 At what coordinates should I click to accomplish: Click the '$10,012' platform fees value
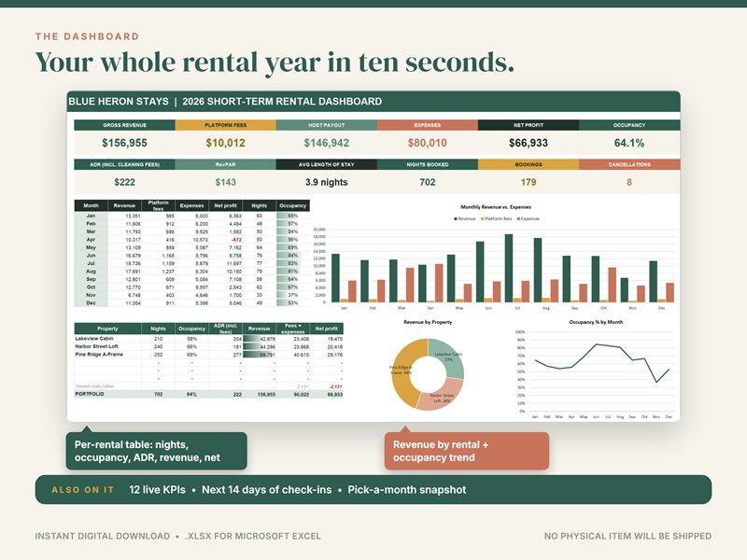225,143
